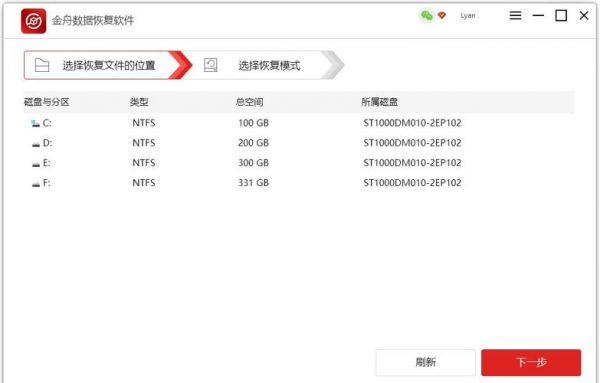The image size is (600, 383).
Task: Click the 金舟数据恢复软件 title text
Action: tap(93, 20)
